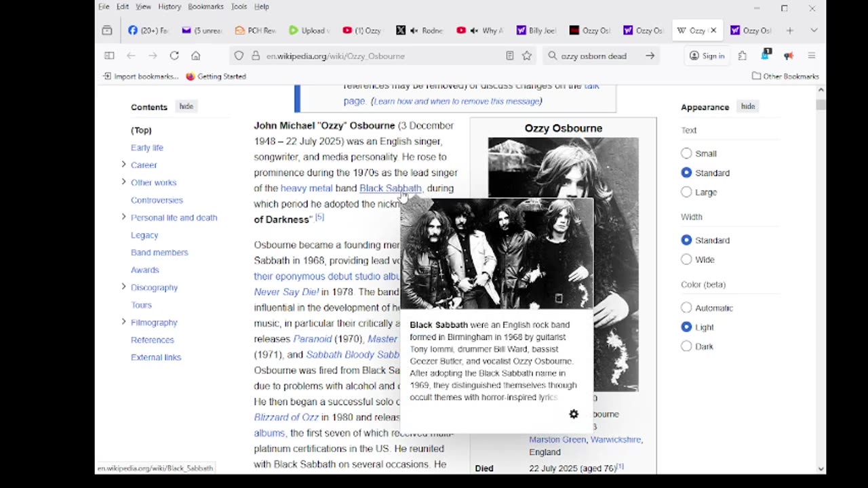Select Wide width option
868x488 pixels.
click(x=686, y=259)
